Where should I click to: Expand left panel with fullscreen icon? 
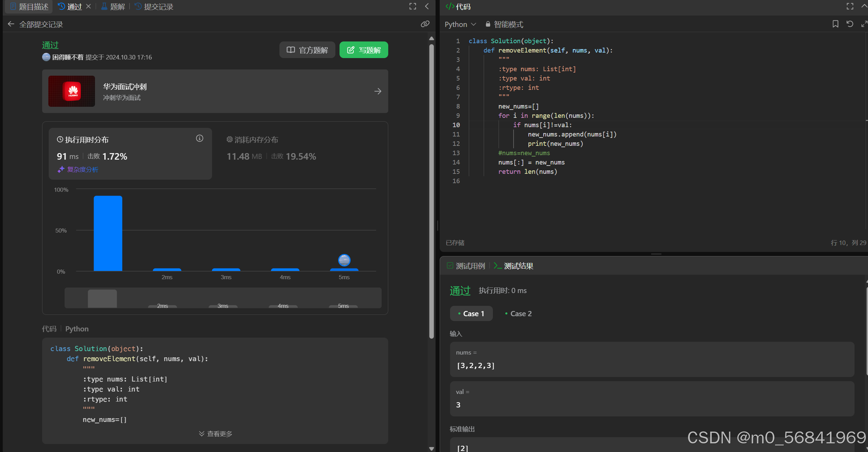coord(412,6)
